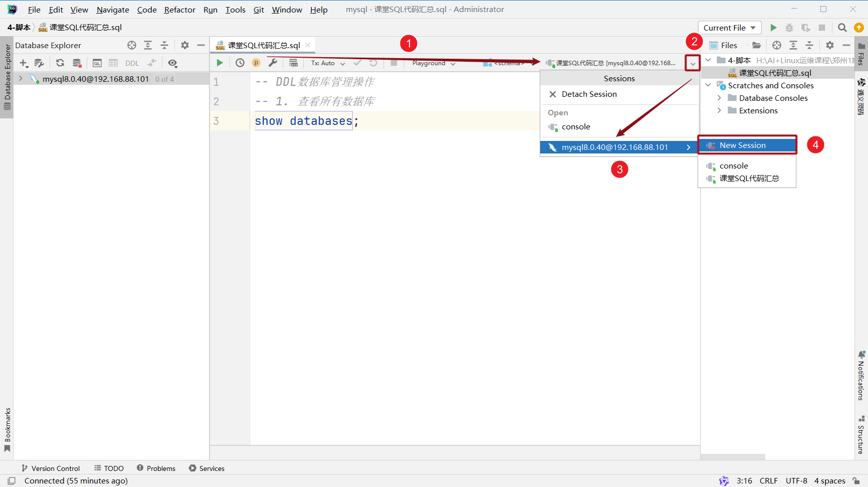Click the green Run icon in main toolbar
This screenshot has width=868, height=487.
pyautogui.click(x=773, y=28)
